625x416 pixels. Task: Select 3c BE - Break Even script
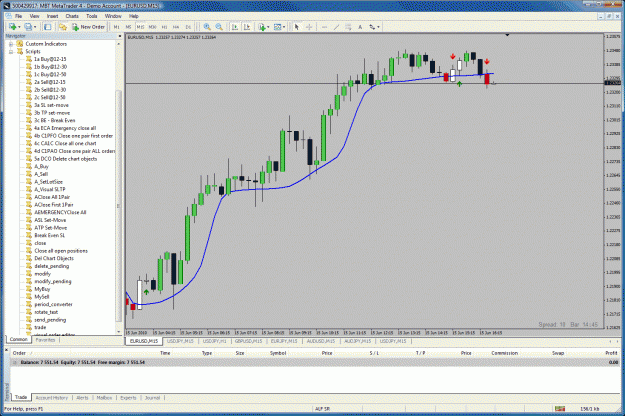(54, 120)
